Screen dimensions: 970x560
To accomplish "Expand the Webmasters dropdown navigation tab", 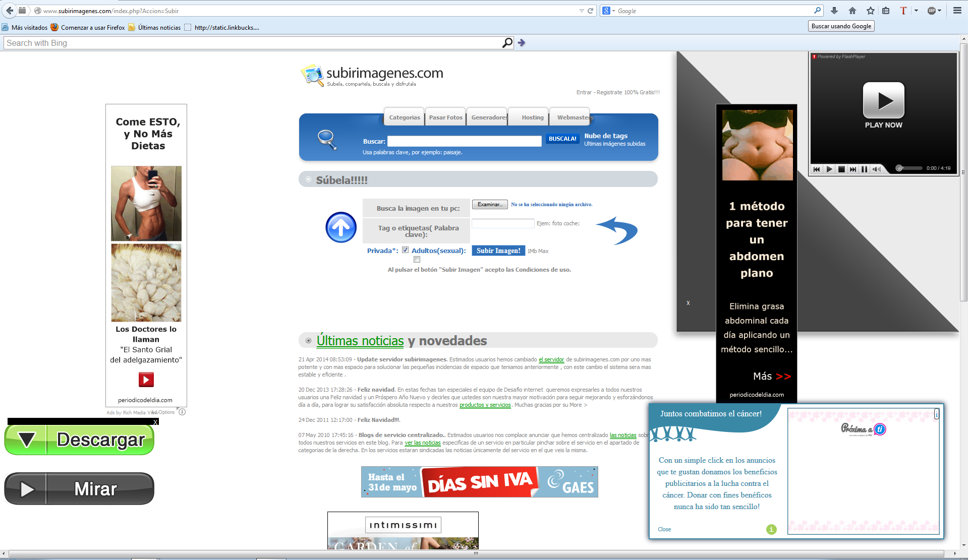I will [573, 116].
